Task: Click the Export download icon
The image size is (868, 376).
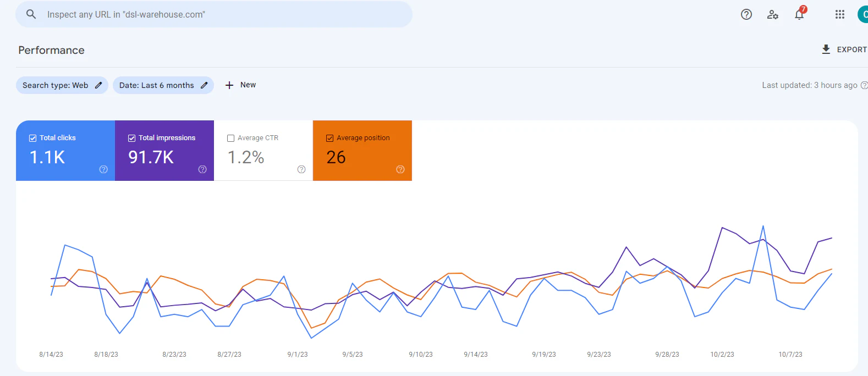Action: pos(826,49)
